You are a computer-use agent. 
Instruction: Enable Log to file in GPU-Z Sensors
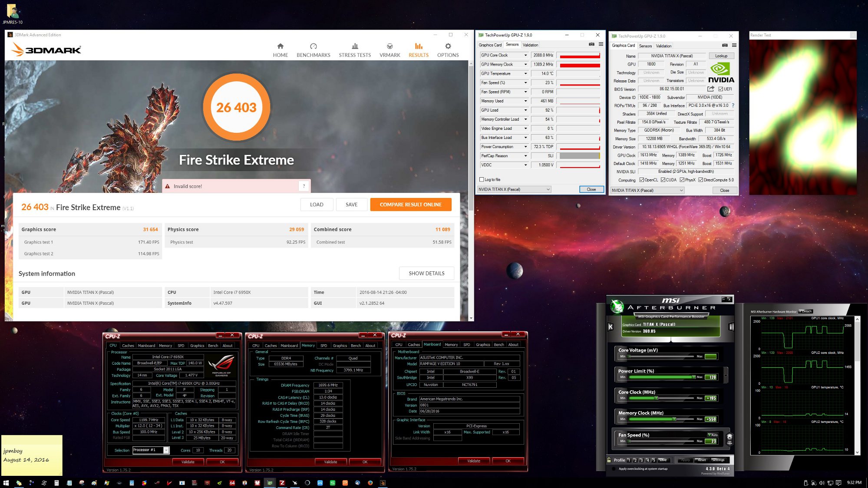point(482,179)
